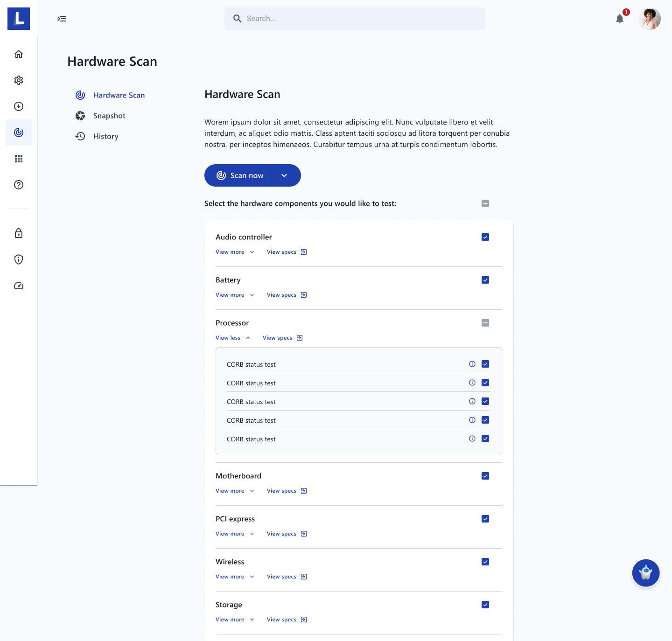Uncheck the PCI express checkbox
672x641 pixels.
[485, 519]
